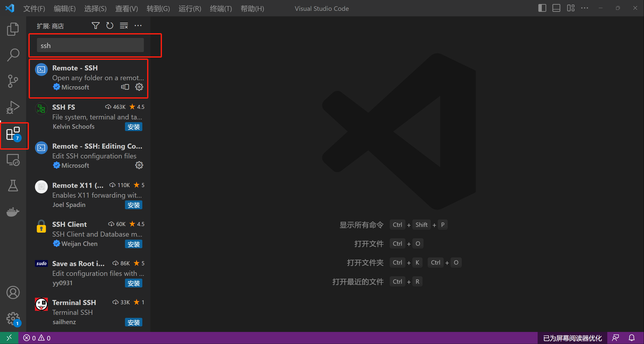The image size is (644, 344).
Task: Click Remote - SSH remote sync icon
Action: [x=125, y=87]
